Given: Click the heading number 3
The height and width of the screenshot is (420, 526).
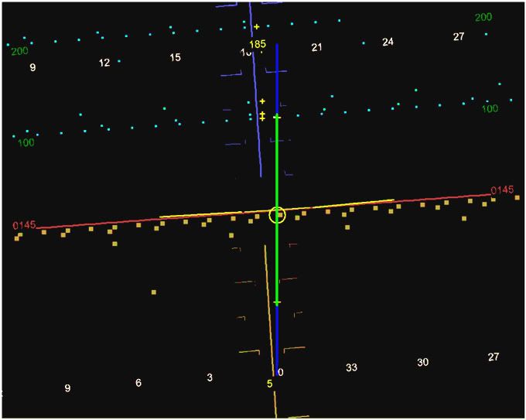Looking at the screenshot, I should point(210,378).
